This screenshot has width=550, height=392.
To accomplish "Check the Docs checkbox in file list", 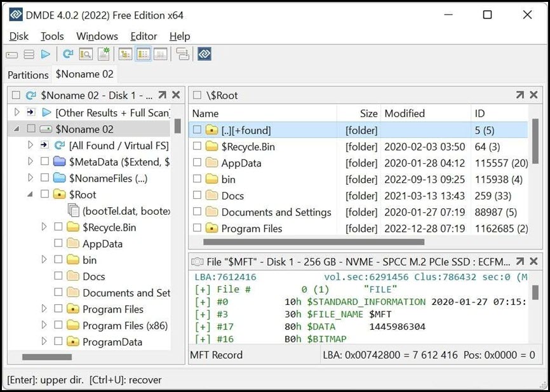I will pos(197,195).
